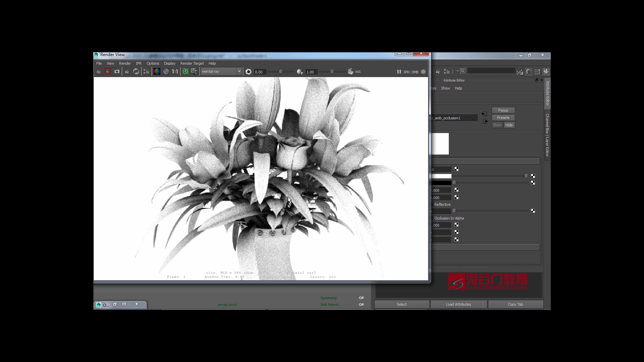644x362 pixels.
Task: Toggle Occlusion In Alpha checkbox
Action: 433,218
